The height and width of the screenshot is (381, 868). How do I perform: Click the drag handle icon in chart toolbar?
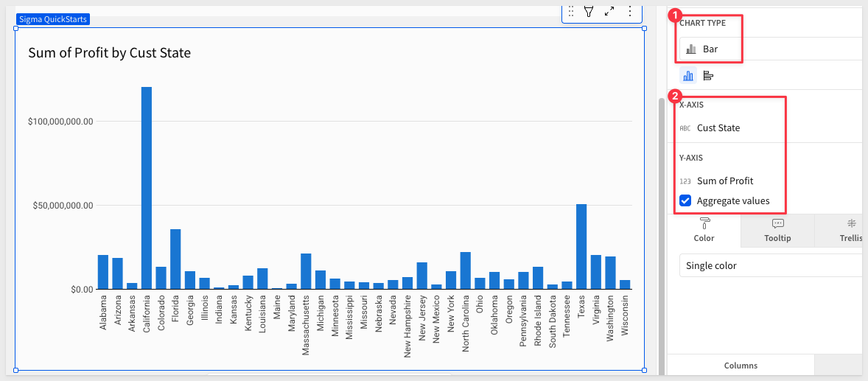click(571, 11)
